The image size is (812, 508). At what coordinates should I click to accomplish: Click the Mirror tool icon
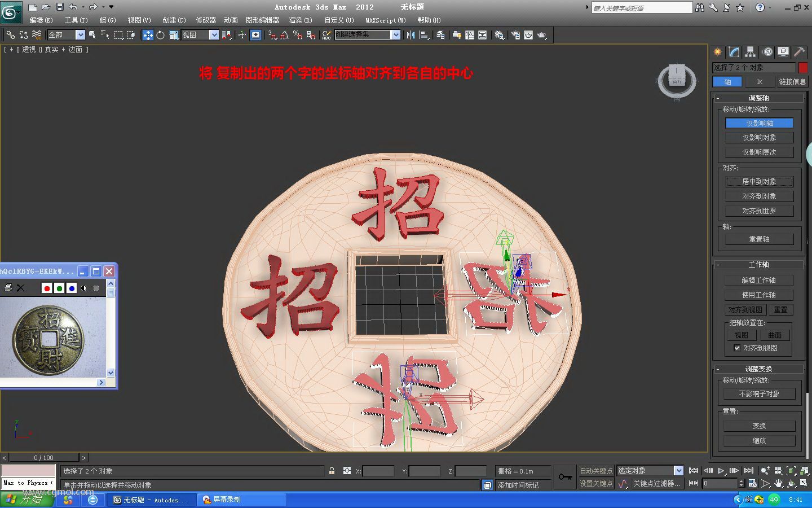coord(411,35)
